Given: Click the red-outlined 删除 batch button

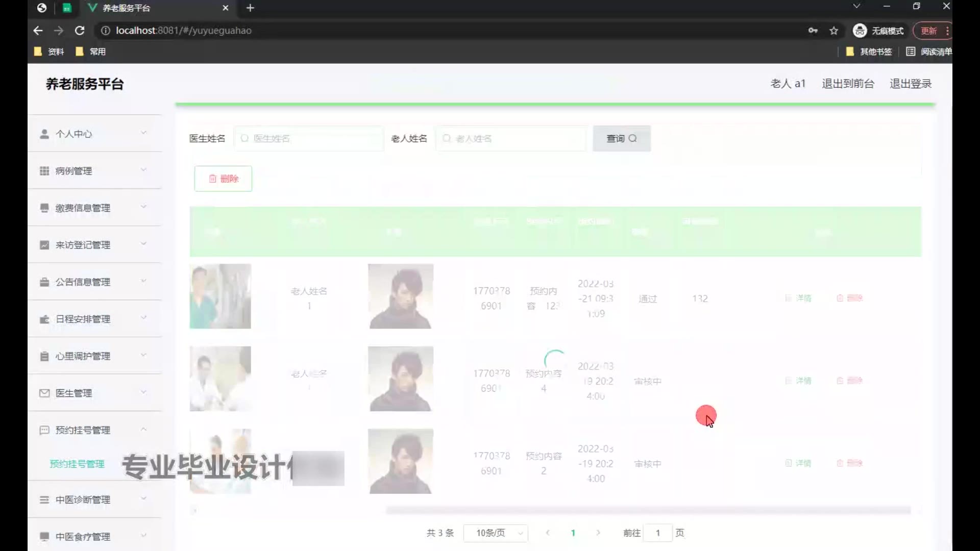Looking at the screenshot, I should tap(223, 179).
